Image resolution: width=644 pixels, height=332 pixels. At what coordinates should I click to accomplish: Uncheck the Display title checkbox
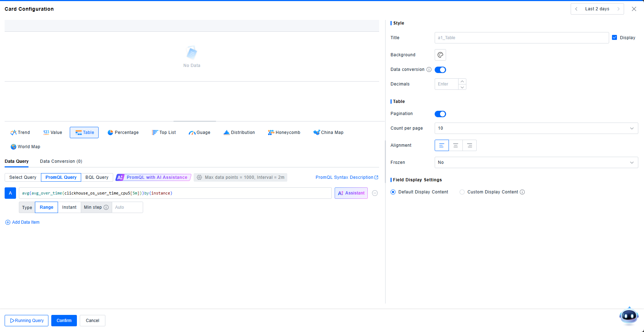tap(614, 37)
